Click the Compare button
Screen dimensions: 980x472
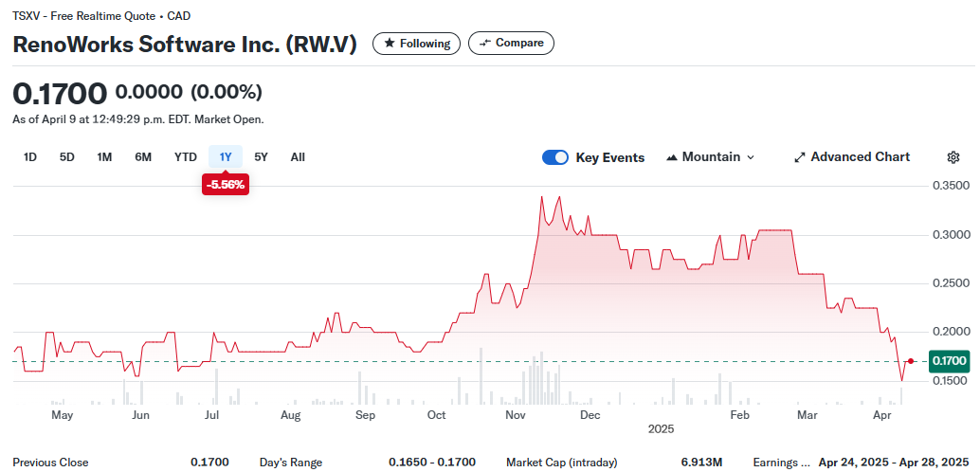(511, 44)
